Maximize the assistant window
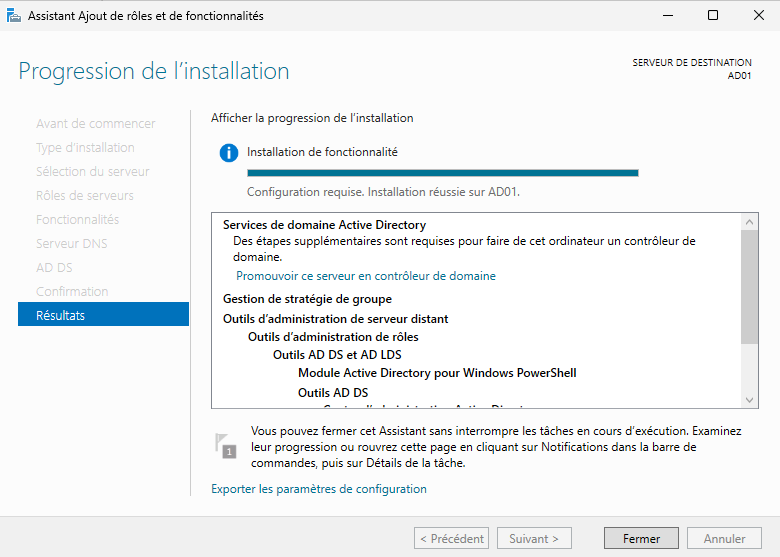Screen dimensions: 780x557 tap(712, 15)
